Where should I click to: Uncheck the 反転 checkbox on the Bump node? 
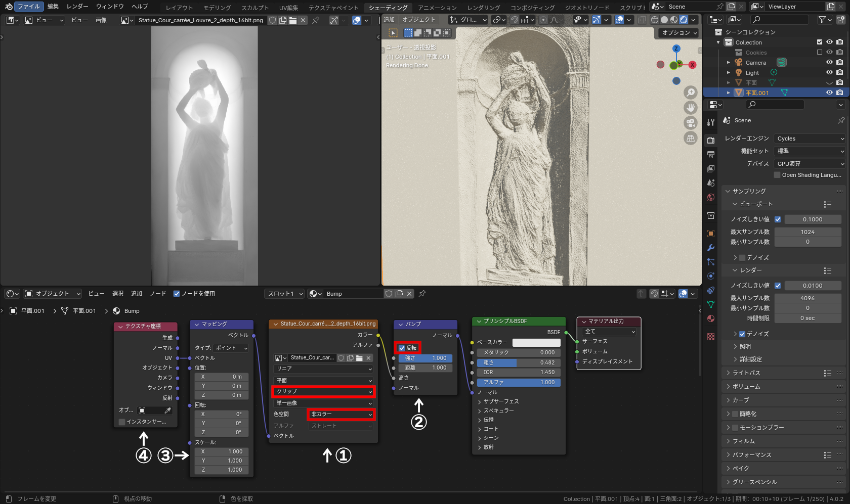[402, 348]
